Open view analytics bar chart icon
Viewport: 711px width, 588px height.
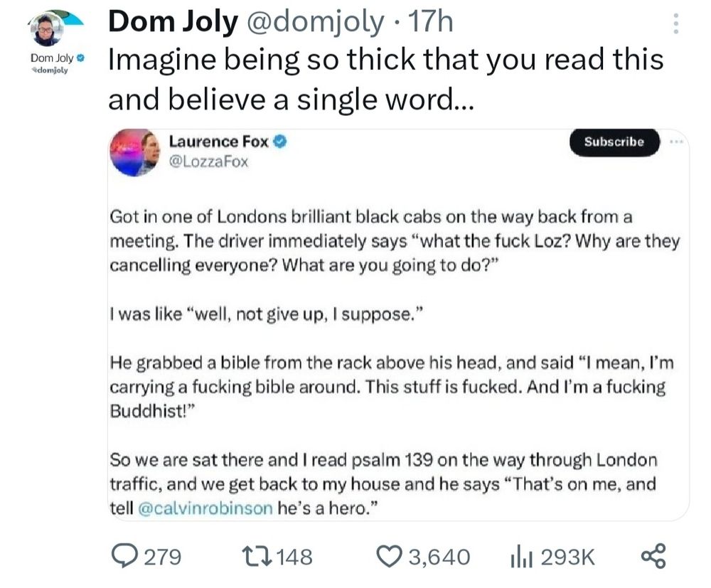(521, 555)
